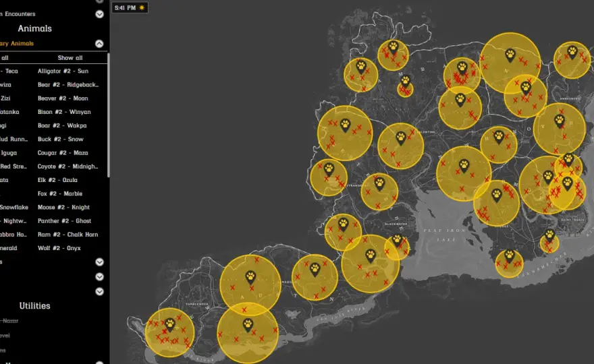This screenshot has height=364, width=594.
Task: Click the paw marker beside the Valentine label
Action: point(401,138)
